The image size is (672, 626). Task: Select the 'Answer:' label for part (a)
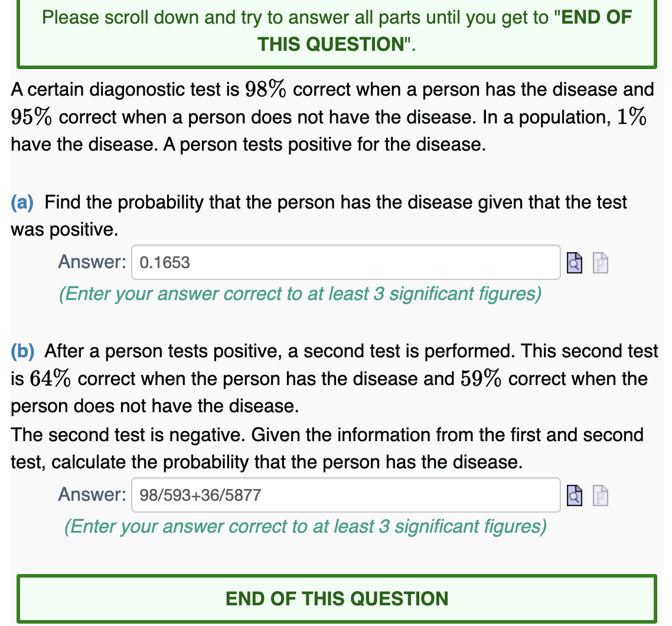tap(92, 262)
